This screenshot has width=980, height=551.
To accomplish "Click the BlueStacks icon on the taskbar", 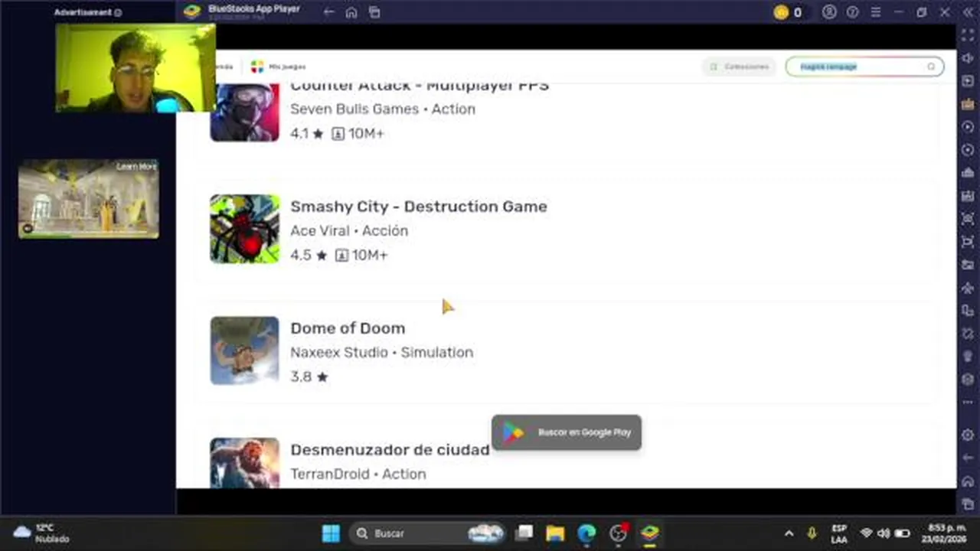I will click(650, 533).
